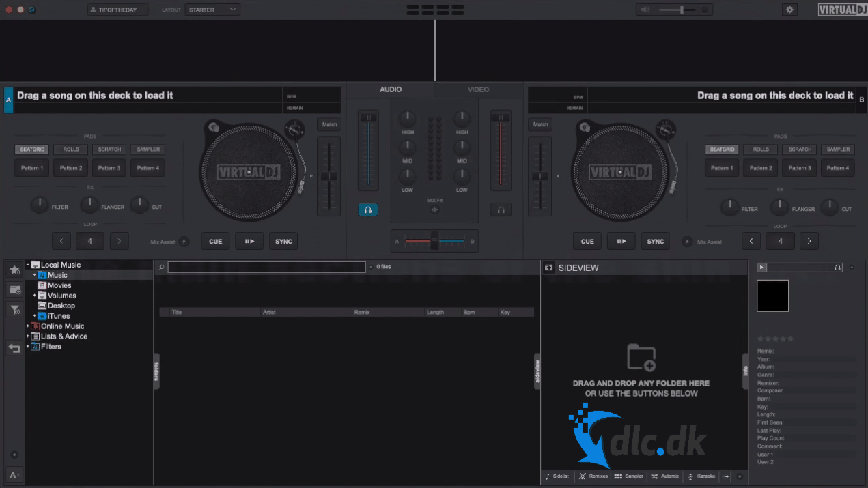Click the Sideview options dot at bottom

pos(740,476)
